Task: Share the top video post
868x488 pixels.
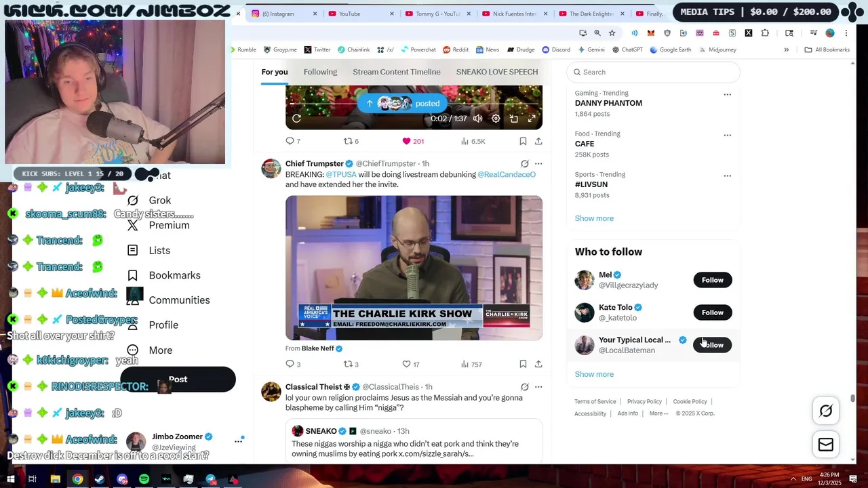Action: 538,141
